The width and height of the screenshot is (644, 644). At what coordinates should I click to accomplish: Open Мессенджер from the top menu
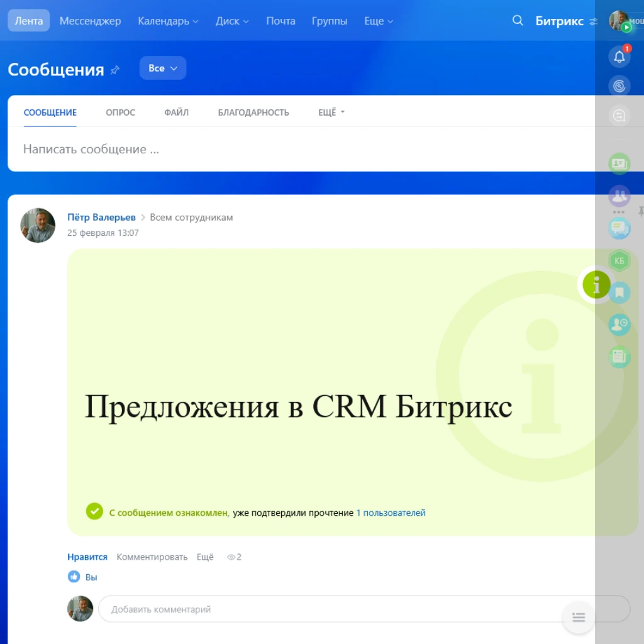tap(89, 21)
